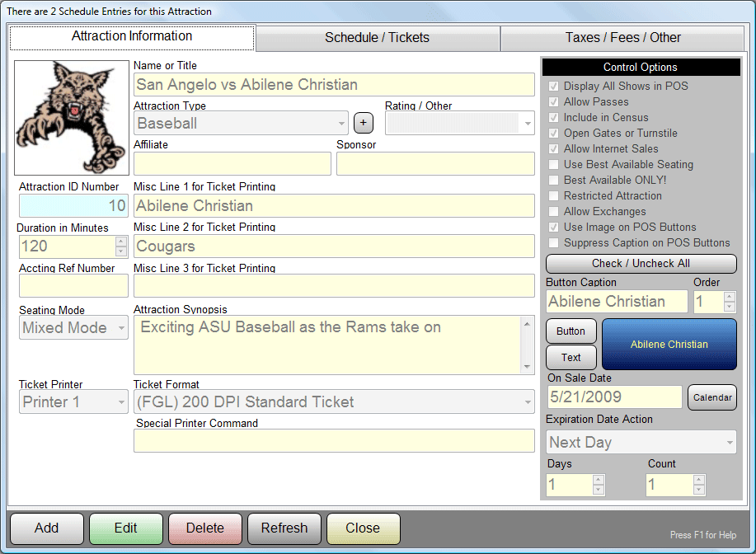Enable the Restricted Attraction checkbox

click(x=553, y=195)
